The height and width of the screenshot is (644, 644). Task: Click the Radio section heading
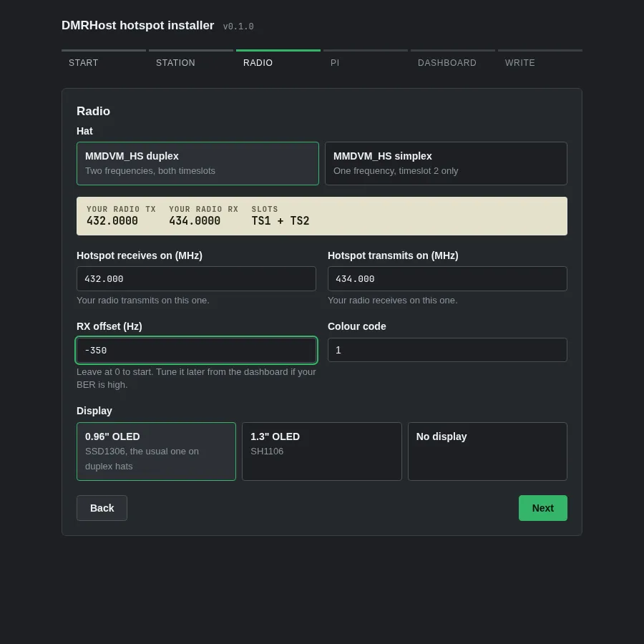tap(93, 112)
